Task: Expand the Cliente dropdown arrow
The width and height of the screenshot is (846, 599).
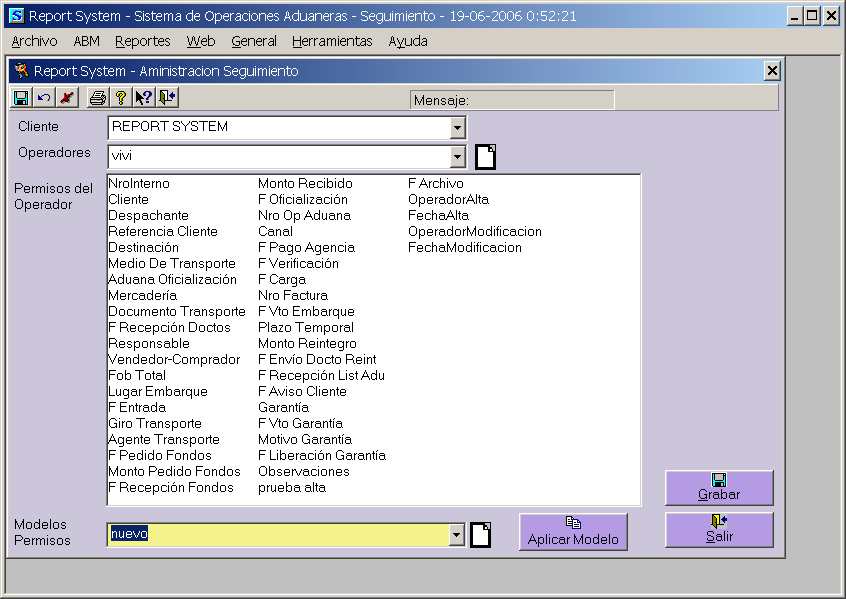Action: [457, 128]
